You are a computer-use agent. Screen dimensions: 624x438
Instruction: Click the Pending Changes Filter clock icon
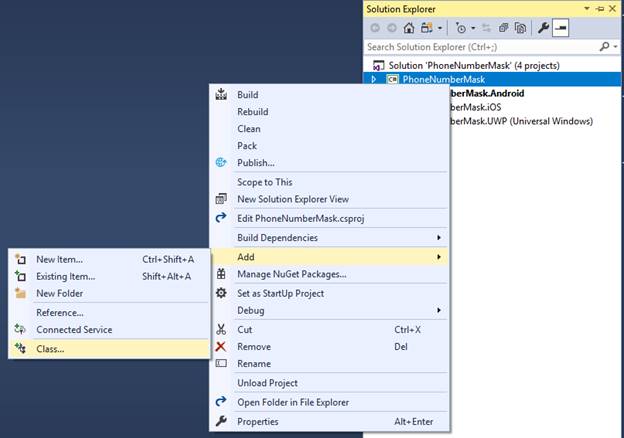tap(461, 28)
